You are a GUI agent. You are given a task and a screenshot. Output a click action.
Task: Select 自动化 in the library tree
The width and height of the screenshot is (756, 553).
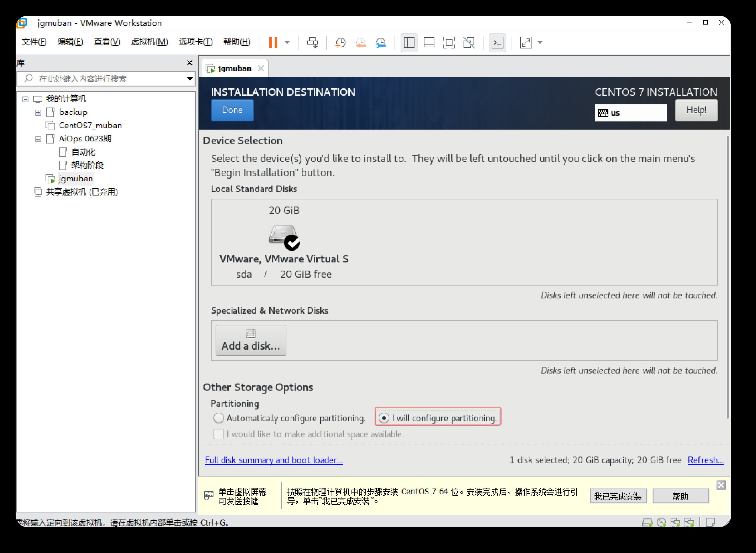pyautogui.click(x=84, y=152)
